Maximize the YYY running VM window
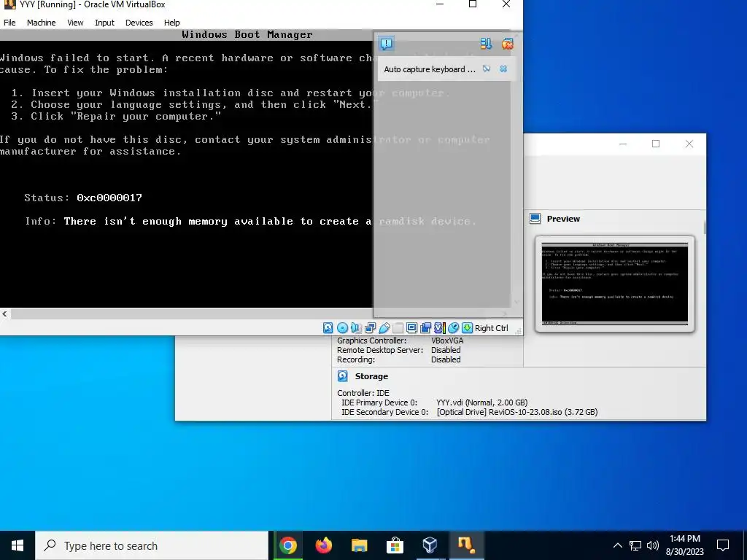 click(x=473, y=4)
